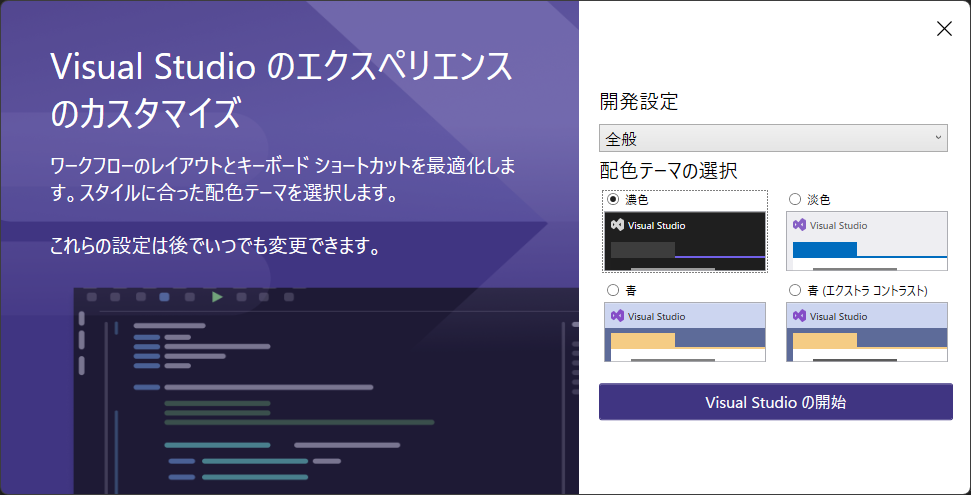Close the customization dialog with X

pyautogui.click(x=944, y=29)
